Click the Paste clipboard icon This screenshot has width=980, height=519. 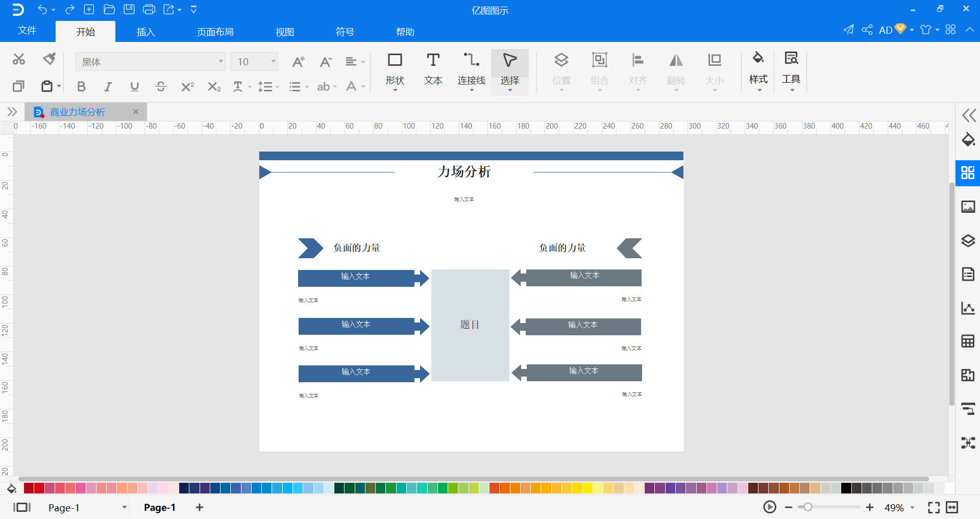coord(47,86)
